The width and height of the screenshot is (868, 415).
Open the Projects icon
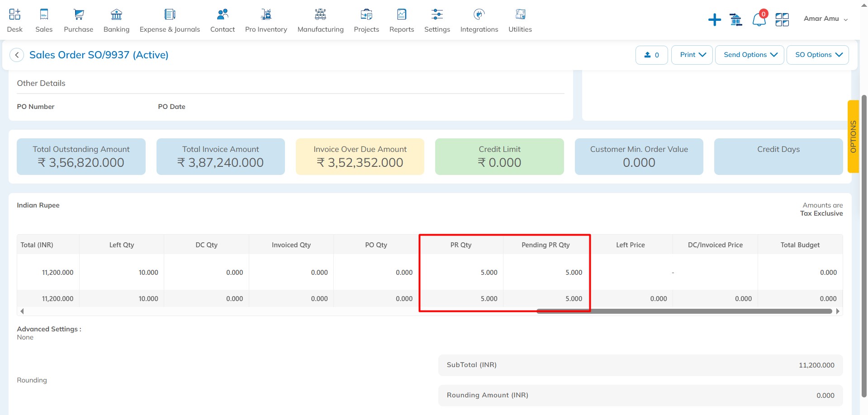click(366, 14)
